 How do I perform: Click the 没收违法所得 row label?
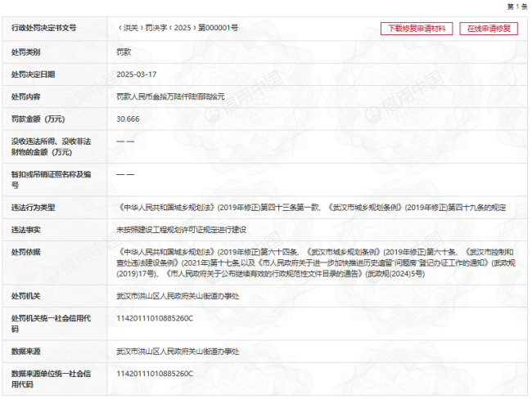pyautogui.click(x=50, y=146)
